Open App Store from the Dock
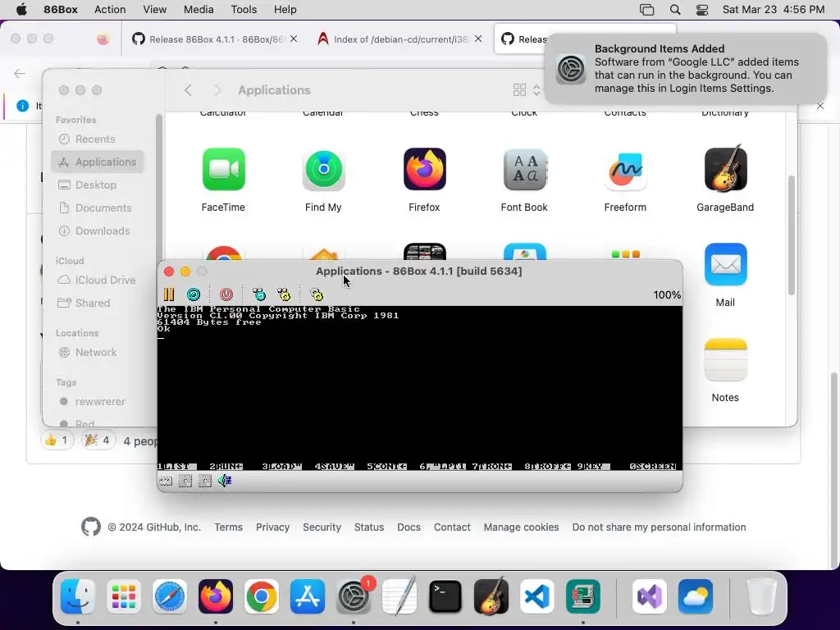The width and height of the screenshot is (840, 630). (308, 596)
